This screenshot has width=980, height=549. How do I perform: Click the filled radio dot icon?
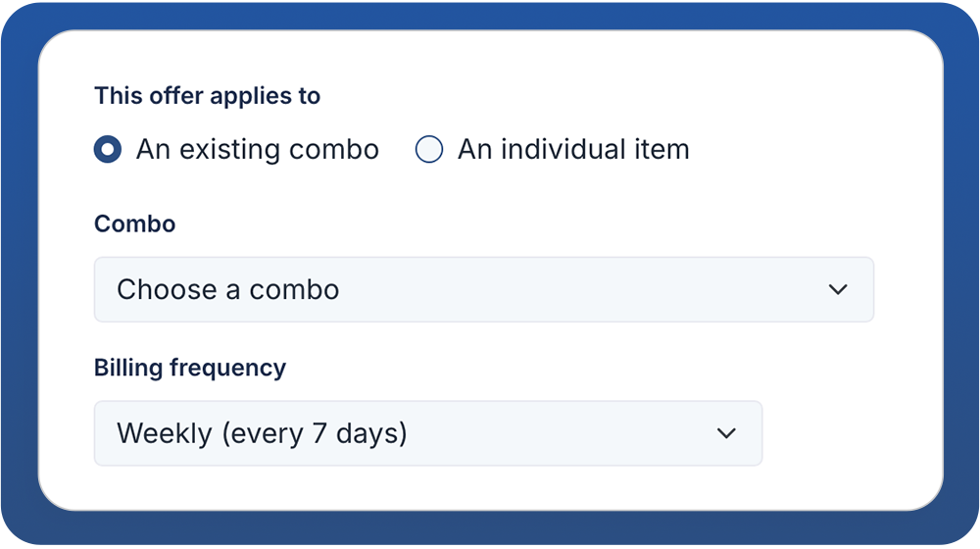click(108, 149)
